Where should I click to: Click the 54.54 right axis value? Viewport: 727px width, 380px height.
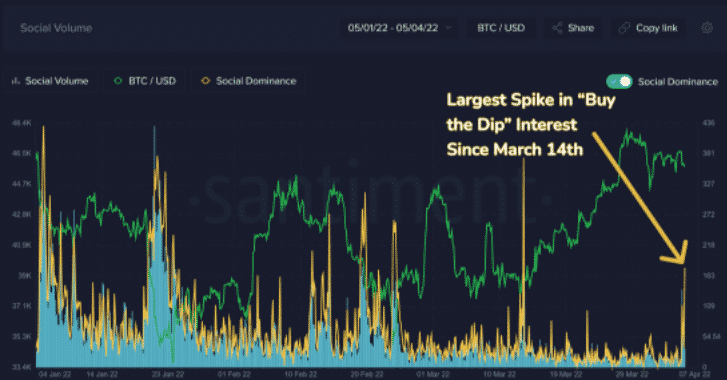(711, 336)
